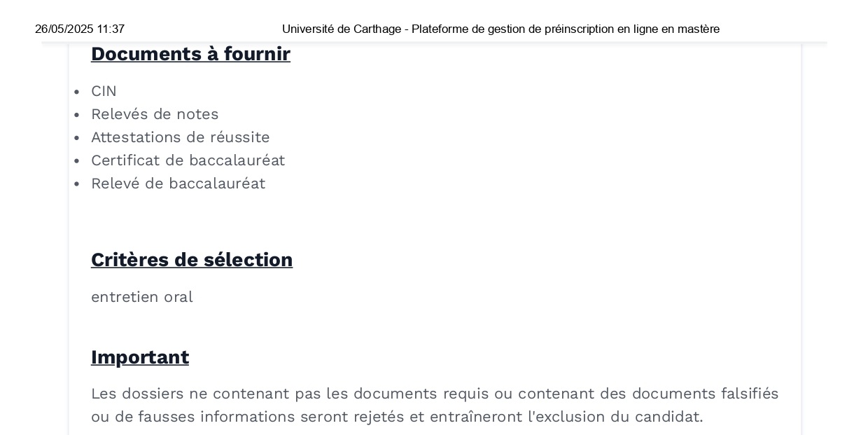Click the Important heading
Viewport: 868px width, 435px height.
coord(140,357)
